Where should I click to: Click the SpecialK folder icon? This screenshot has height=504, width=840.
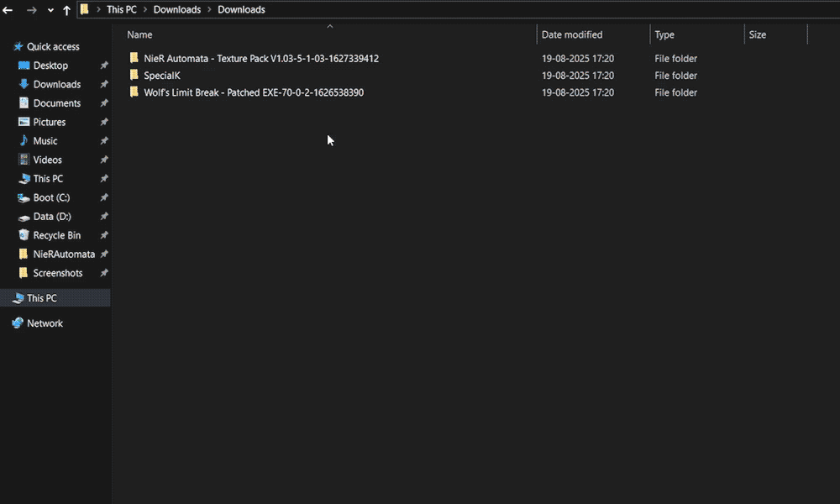pyautogui.click(x=134, y=75)
